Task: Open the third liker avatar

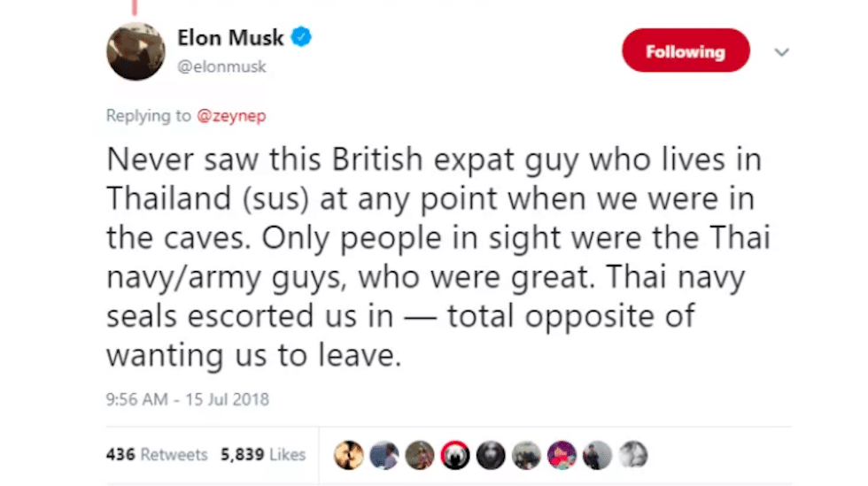Action: pos(419,455)
